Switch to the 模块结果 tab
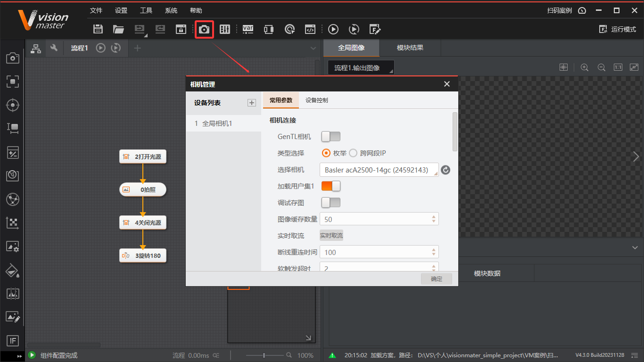644x362 pixels. 410,48
